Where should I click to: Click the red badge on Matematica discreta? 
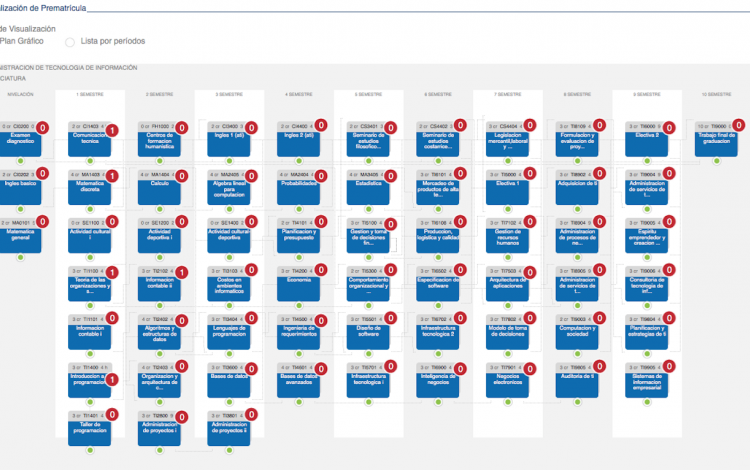pyautogui.click(x=113, y=177)
